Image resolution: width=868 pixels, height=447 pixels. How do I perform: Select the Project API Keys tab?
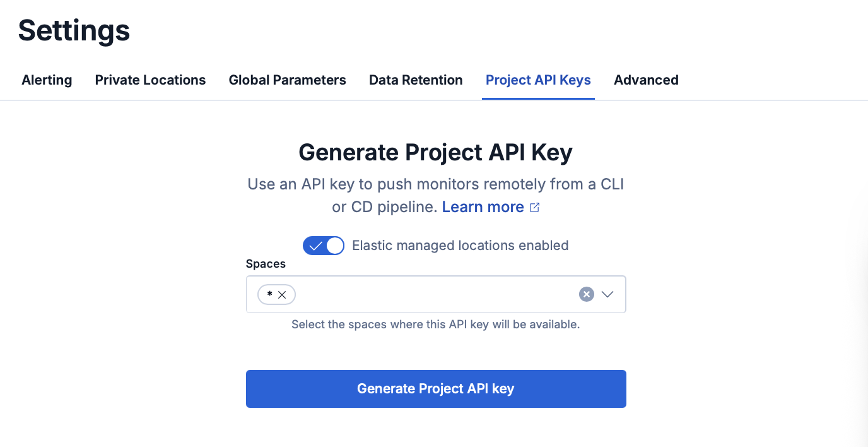click(x=538, y=80)
